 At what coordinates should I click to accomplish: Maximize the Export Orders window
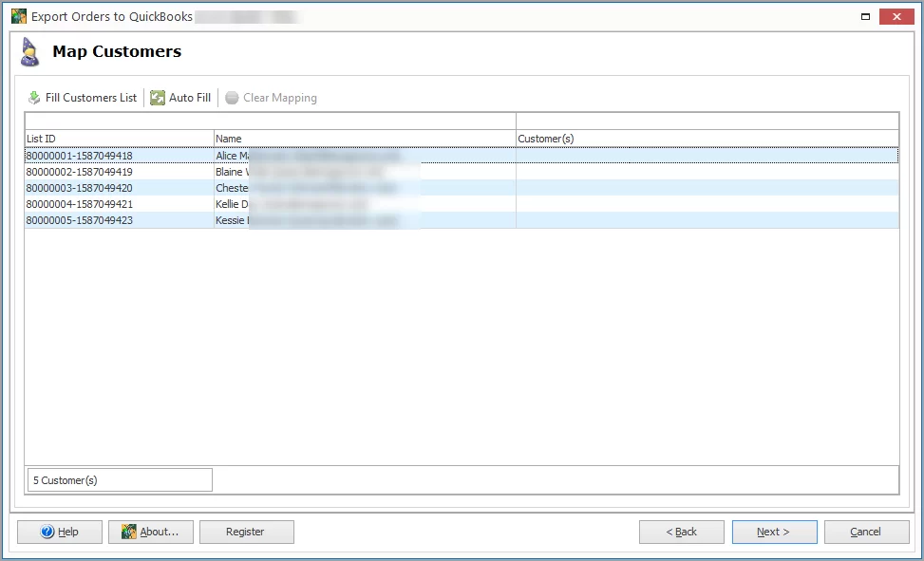point(866,16)
